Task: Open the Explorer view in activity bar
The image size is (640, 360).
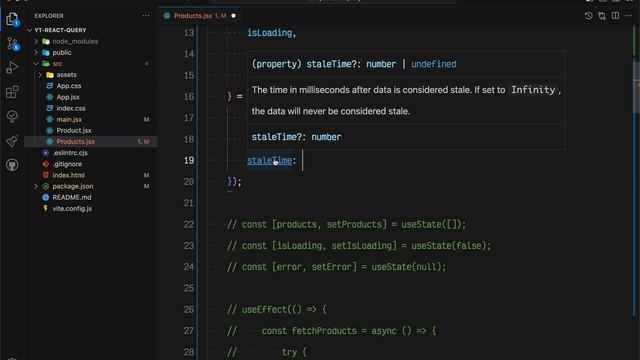Action: tap(12, 19)
